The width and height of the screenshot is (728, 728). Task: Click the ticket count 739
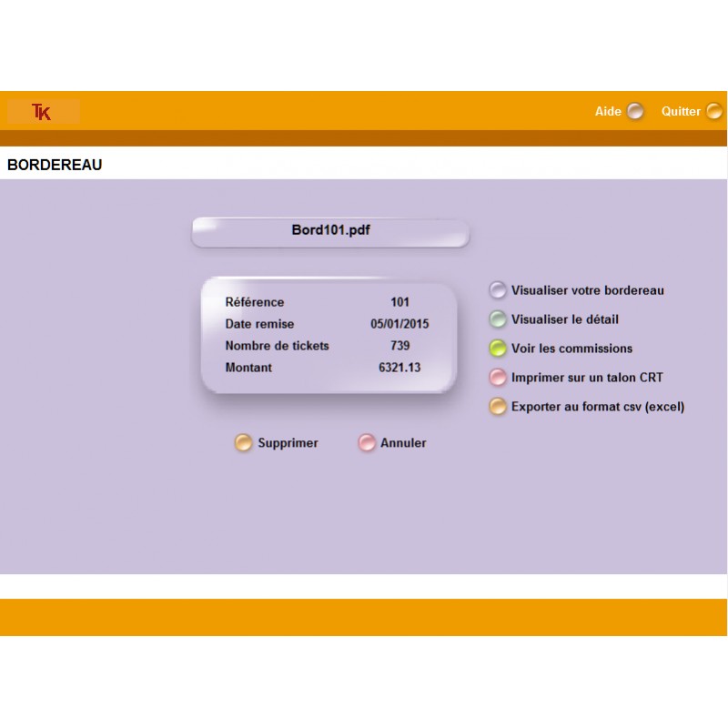(399, 346)
